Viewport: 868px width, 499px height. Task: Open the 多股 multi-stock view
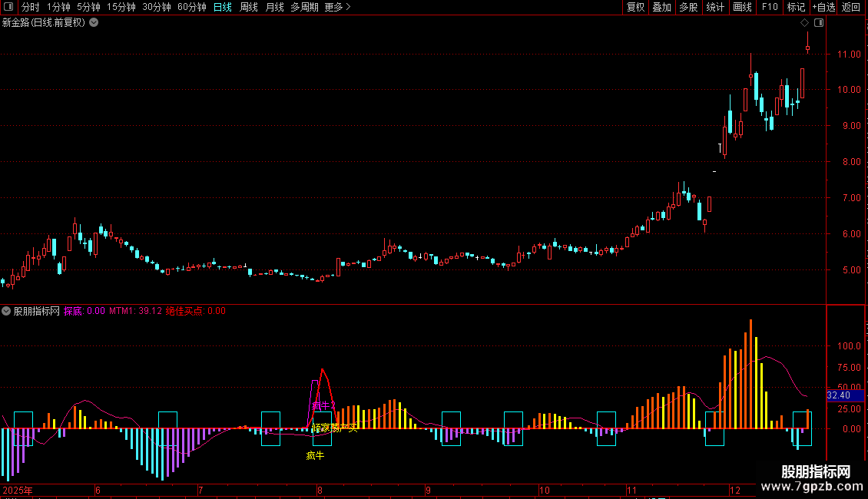688,7
